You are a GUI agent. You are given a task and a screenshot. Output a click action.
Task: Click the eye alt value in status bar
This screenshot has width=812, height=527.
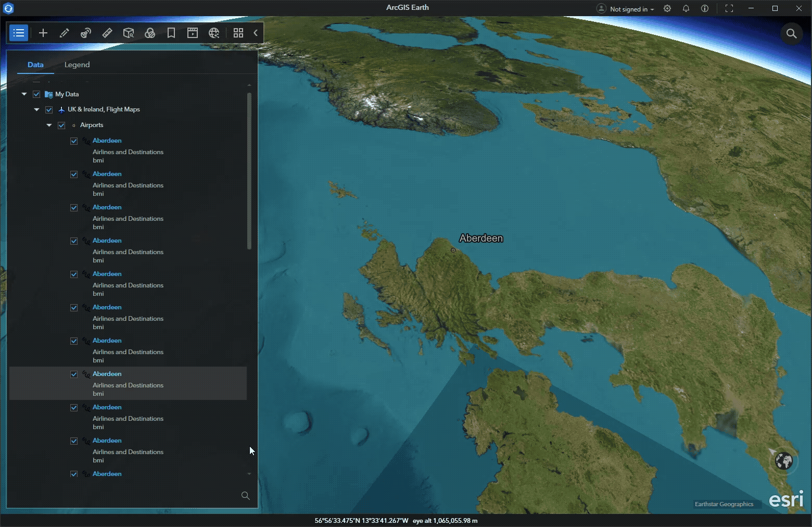(x=445, y=520)
